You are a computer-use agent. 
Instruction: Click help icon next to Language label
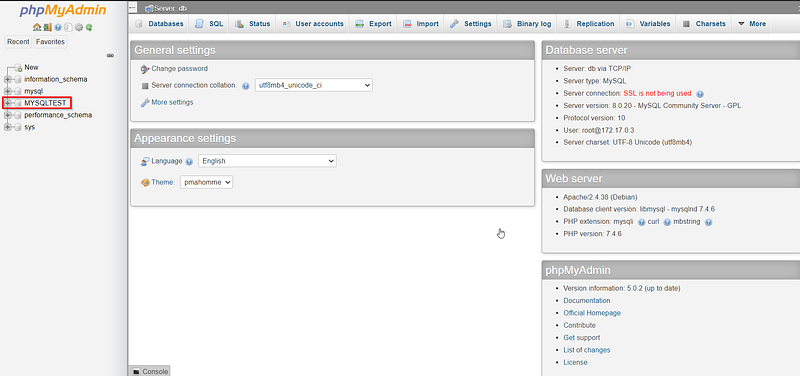point(189,161)
